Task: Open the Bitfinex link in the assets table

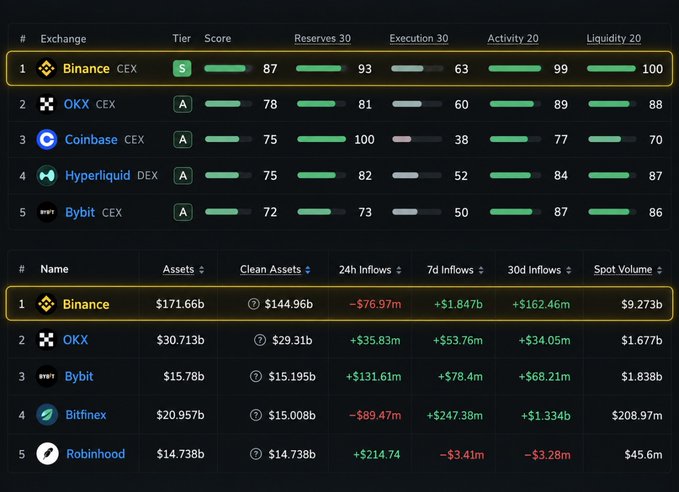Action: (x=86, y=415)
